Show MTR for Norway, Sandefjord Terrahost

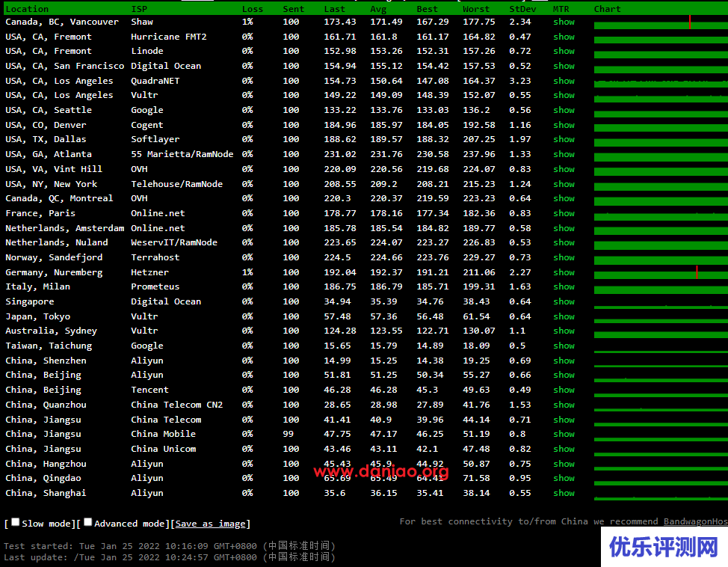pos(564,257)
